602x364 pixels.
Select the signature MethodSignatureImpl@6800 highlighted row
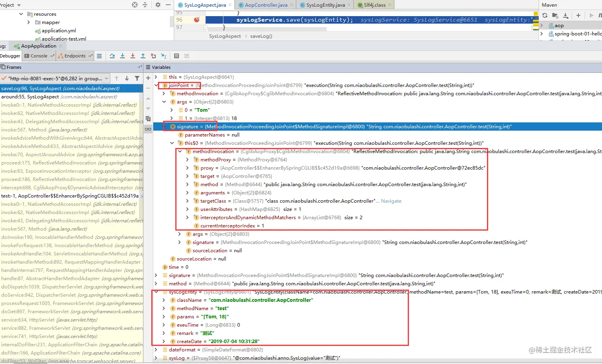[378, 126]
